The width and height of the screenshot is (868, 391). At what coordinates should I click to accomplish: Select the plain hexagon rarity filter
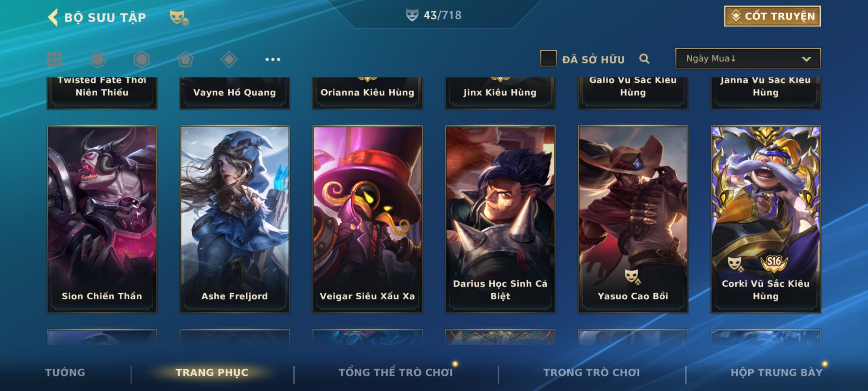coord(141,59)
